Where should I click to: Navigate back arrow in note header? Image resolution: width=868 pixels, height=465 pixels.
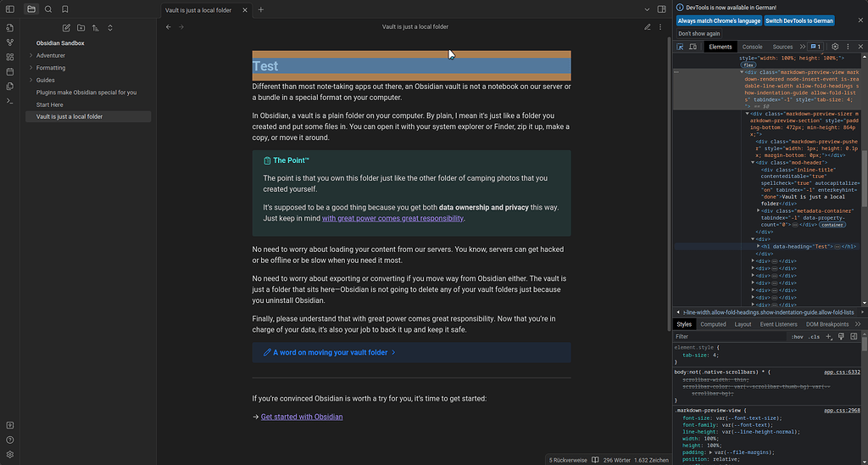[169, 26]
